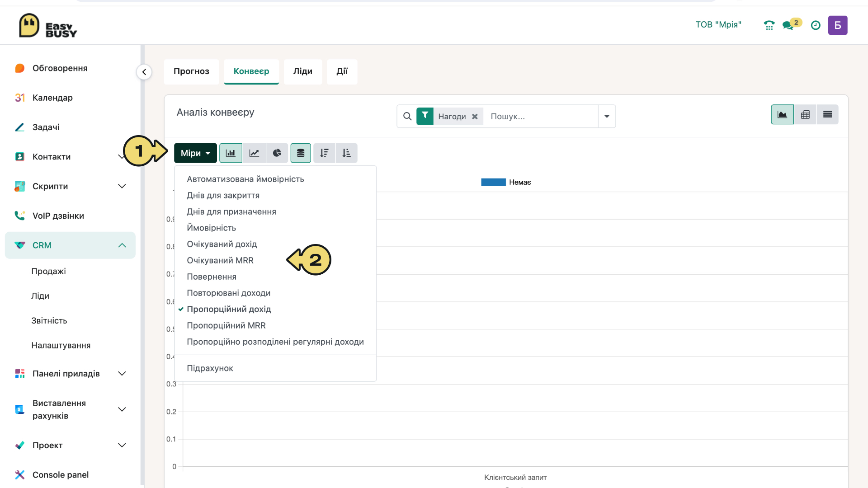
Task: Open the messages icon with badge 2
Action: point(792,24)
